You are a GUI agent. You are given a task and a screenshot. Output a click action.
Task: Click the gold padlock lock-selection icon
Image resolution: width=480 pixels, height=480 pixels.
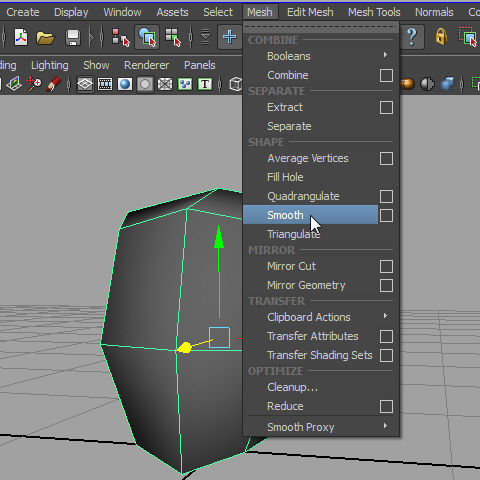(x=441, y=36)
